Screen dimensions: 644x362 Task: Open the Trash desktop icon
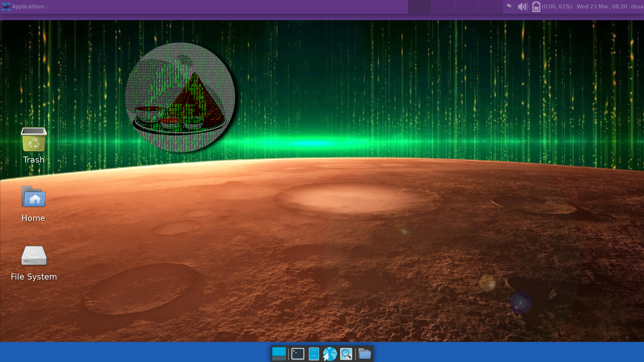pos(34,140)
